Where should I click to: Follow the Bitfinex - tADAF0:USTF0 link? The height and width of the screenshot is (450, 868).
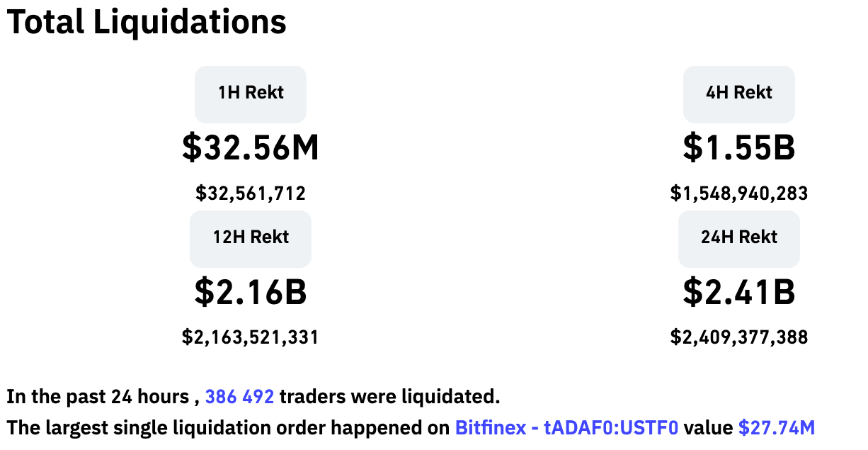pyautogui.click(x=566, y=428)
